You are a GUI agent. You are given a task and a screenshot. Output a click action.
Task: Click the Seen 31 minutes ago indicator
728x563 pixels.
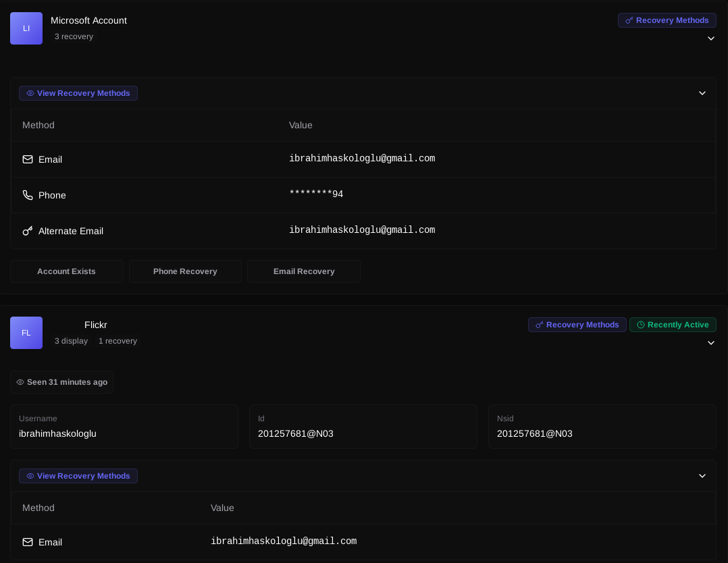point(61,382)
